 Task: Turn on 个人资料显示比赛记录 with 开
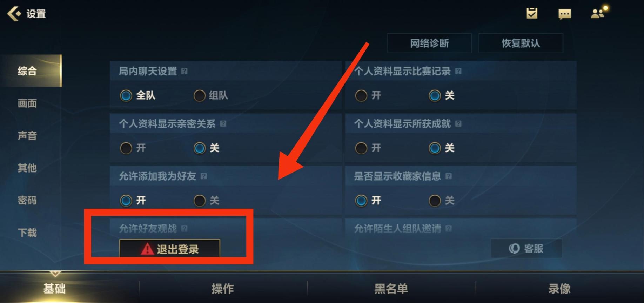368,95
